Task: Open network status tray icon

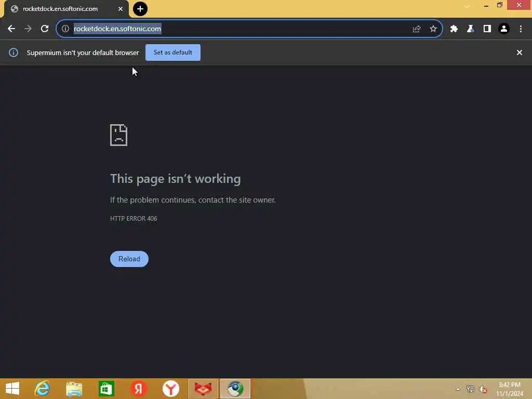Action: click(x=470, y=389)
